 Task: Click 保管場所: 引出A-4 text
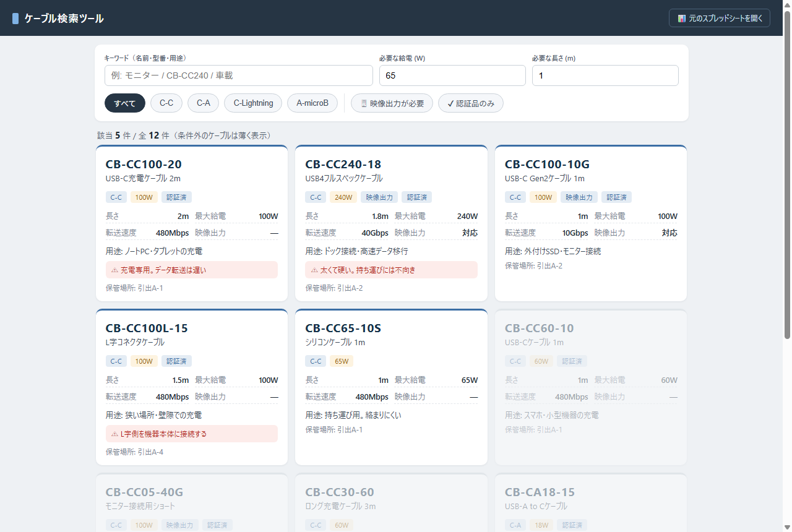[x=134, y=452]
